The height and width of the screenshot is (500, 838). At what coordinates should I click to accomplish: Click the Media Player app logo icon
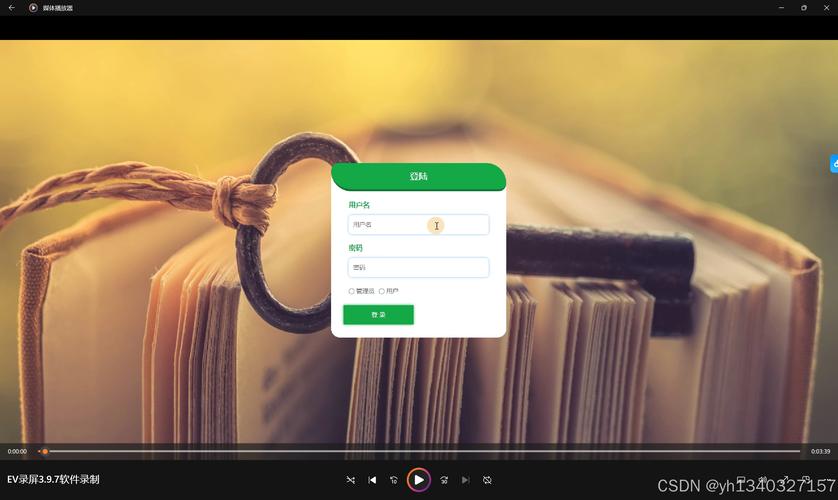tap(33, 7)
